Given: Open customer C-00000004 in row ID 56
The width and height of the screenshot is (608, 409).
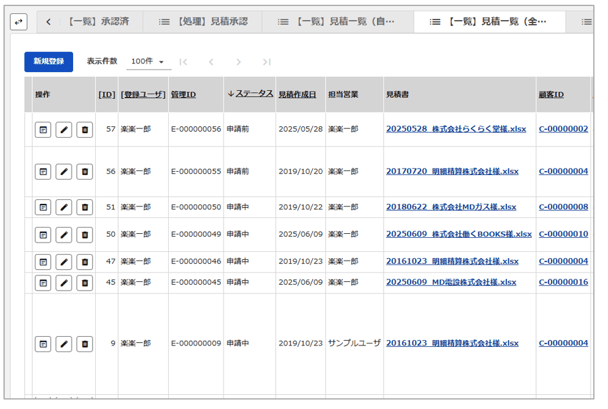Looking at the screenshot, I should click(563, 171).
